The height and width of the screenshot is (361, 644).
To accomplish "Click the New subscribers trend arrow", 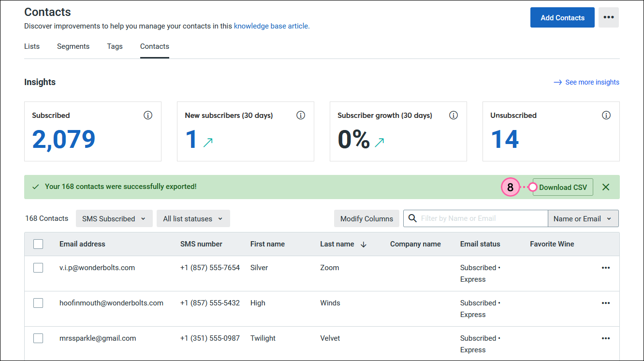I will point(208,142).
